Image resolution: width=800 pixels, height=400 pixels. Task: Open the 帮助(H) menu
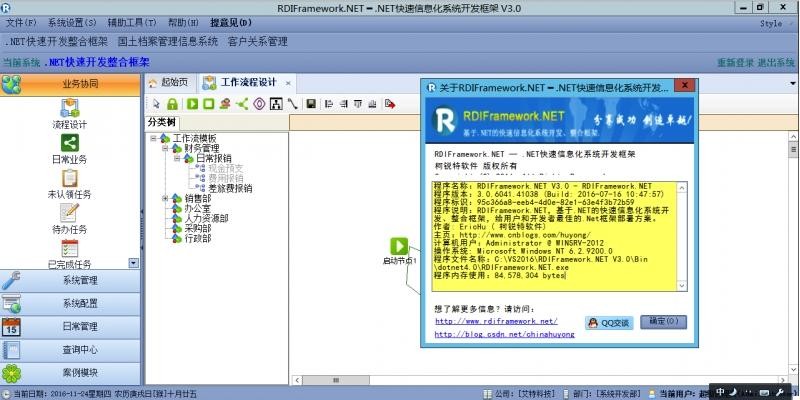click(x=183, y=23)
